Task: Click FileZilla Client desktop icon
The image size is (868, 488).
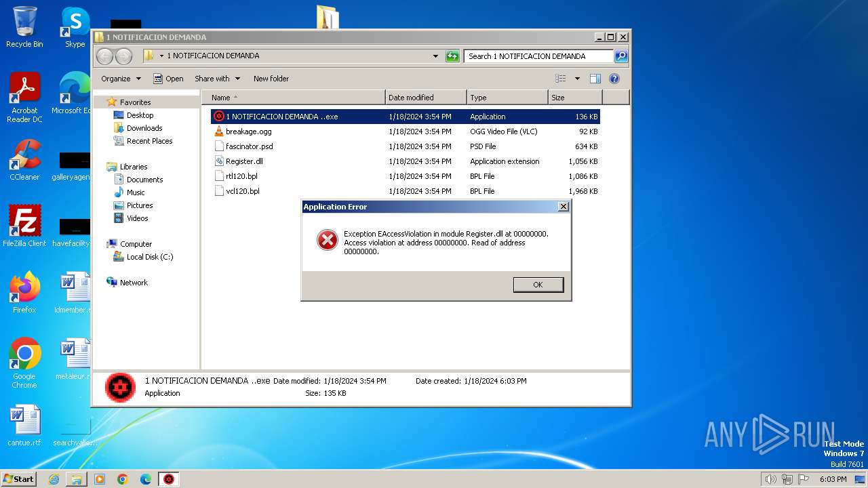Action: (x=24, y=226)
